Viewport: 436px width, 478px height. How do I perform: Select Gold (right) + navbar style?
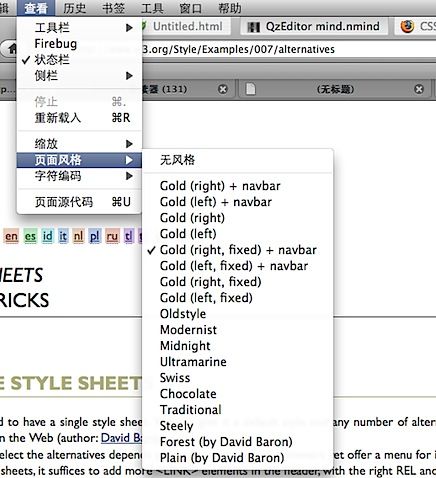tap(237, 186)
